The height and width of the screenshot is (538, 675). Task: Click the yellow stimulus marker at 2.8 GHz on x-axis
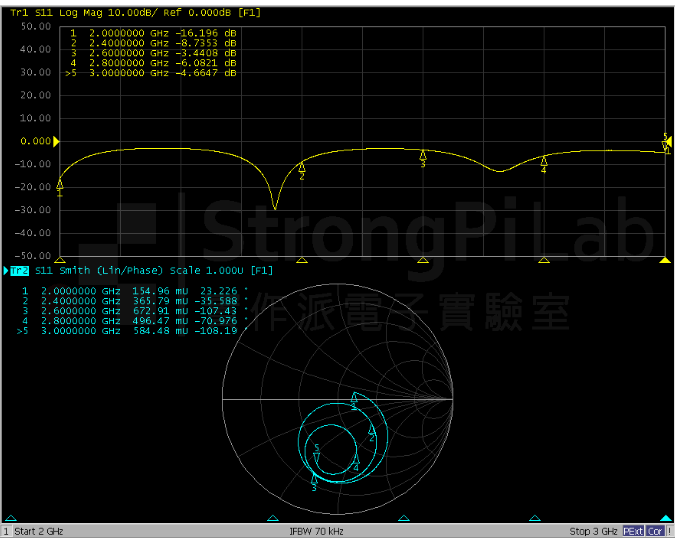click(544, 260)
